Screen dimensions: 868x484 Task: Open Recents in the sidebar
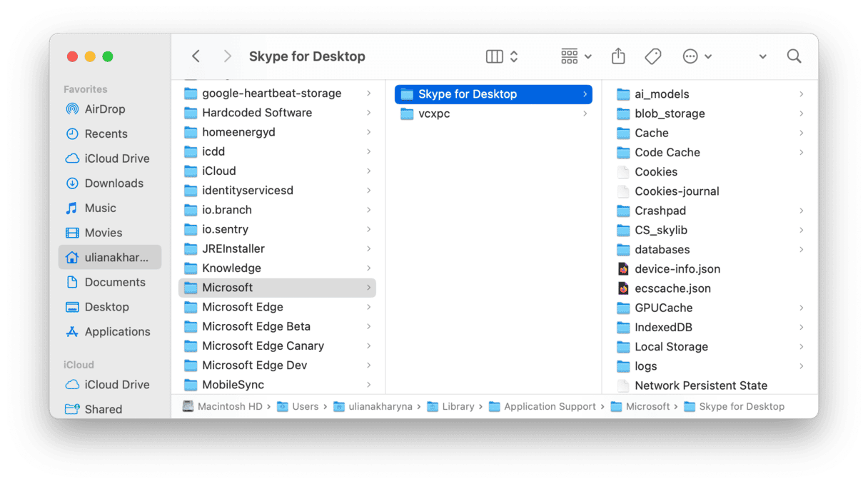point(106,133)
